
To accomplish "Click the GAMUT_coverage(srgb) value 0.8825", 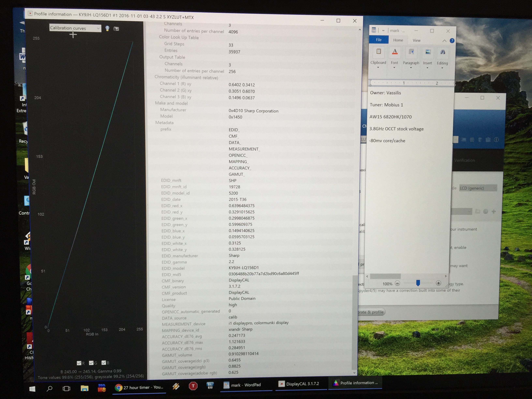I will coord(235,366).
